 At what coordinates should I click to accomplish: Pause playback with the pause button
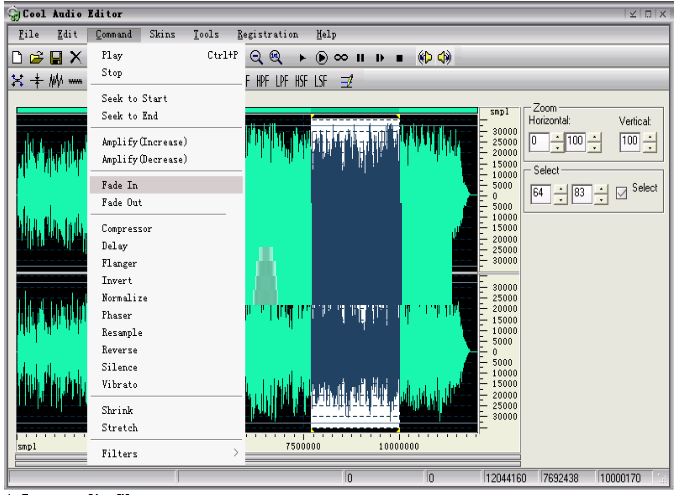point(360,57)
